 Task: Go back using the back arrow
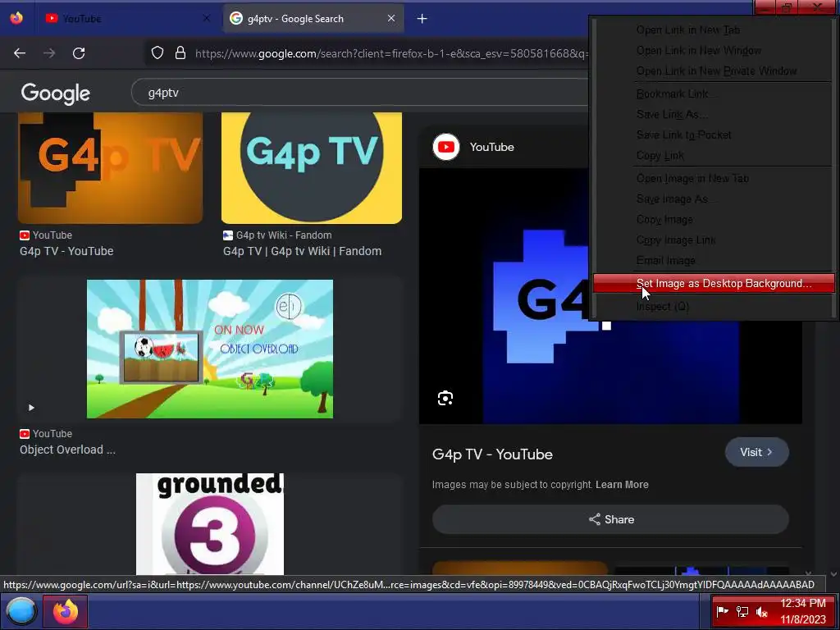point(20,53)
